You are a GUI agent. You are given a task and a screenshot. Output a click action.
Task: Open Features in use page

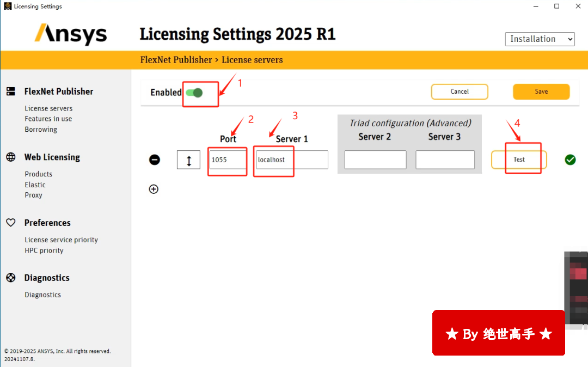click(48, 119)
